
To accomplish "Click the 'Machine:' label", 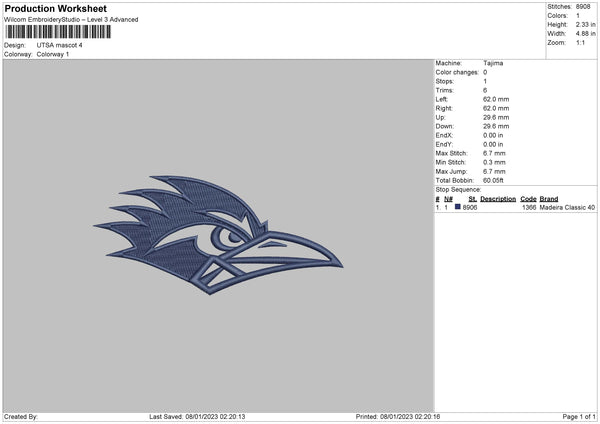I will (448, 63).
